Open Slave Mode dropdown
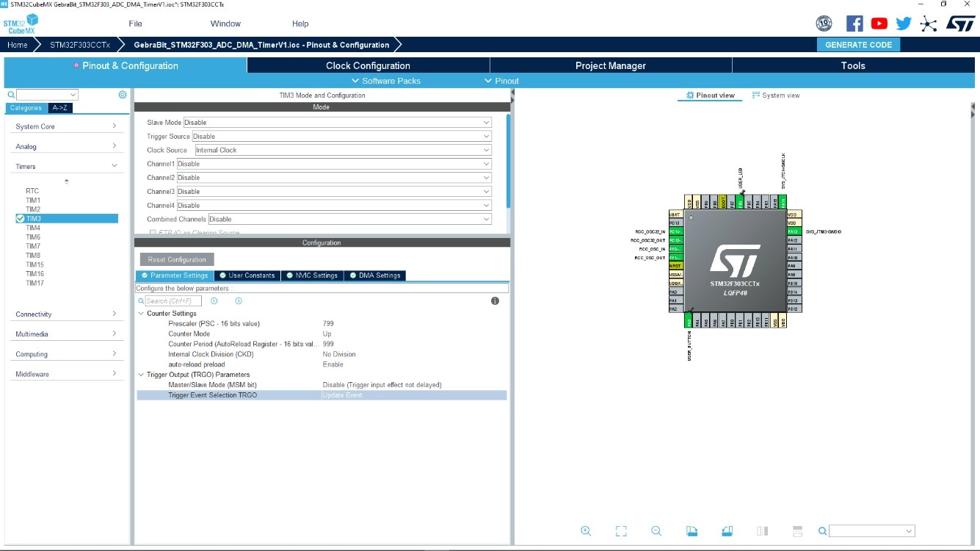The image size is (980, 551). tap(337, 123)
